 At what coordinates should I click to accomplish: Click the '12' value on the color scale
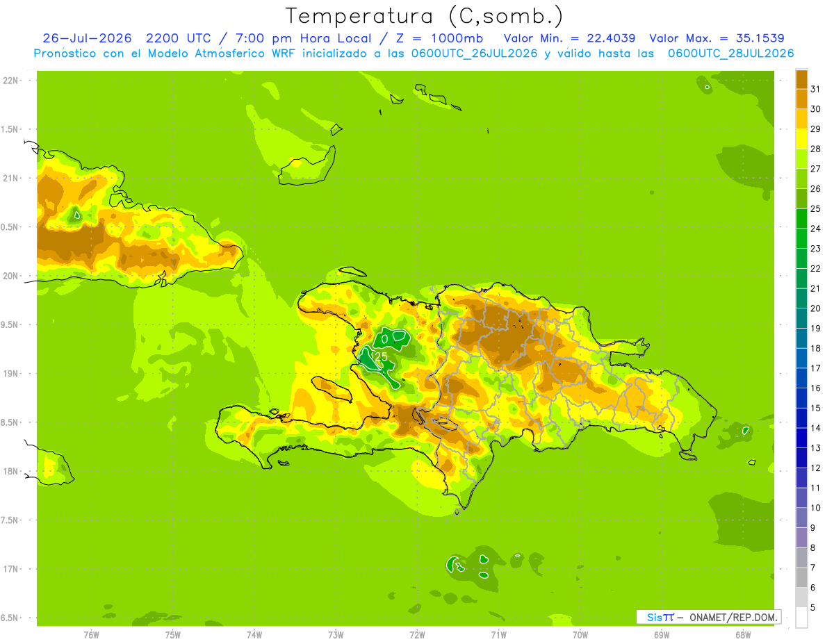(x=815, y=468)
